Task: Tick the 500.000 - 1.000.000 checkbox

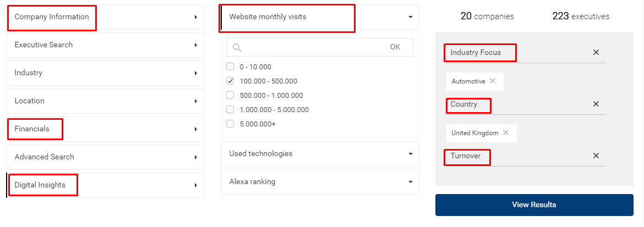Action: point(230,96)
